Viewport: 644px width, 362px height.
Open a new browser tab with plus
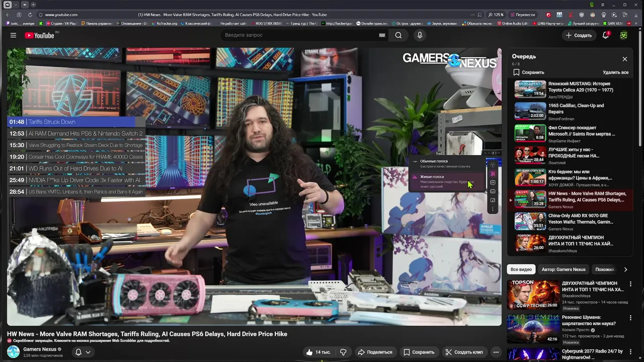point(33,5)
